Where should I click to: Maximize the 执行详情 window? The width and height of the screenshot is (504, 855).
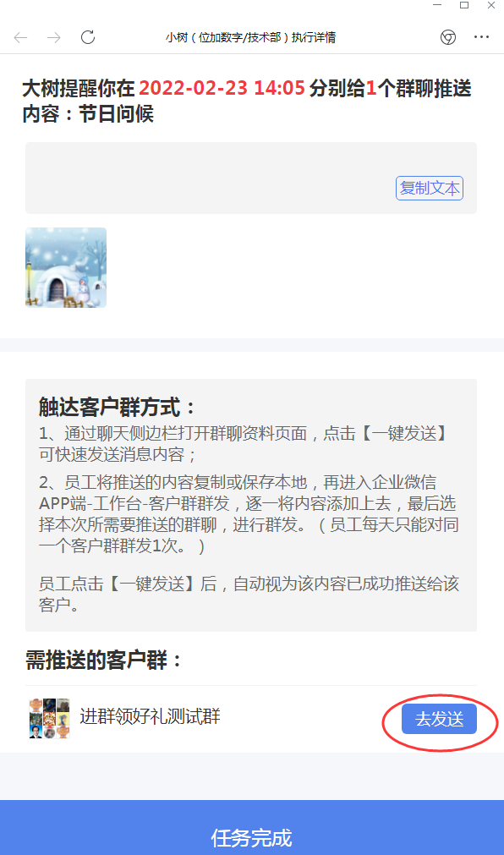click(464, 5)
